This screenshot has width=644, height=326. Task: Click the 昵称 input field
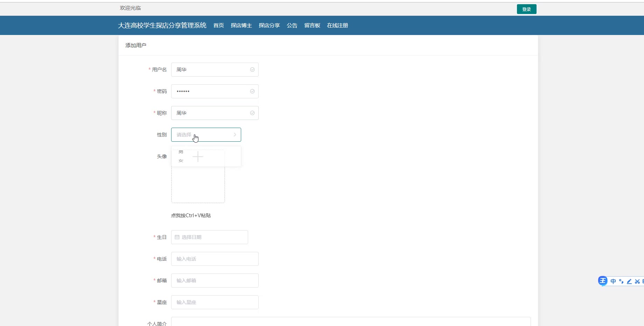(215, 113)
